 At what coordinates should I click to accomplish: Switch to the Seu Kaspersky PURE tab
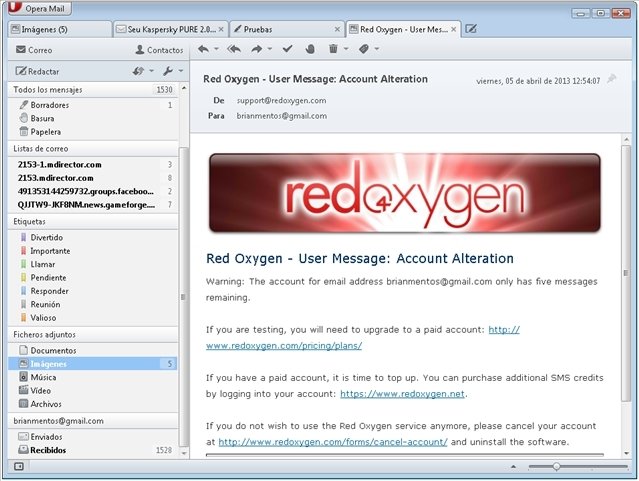[x=171, y=29]
